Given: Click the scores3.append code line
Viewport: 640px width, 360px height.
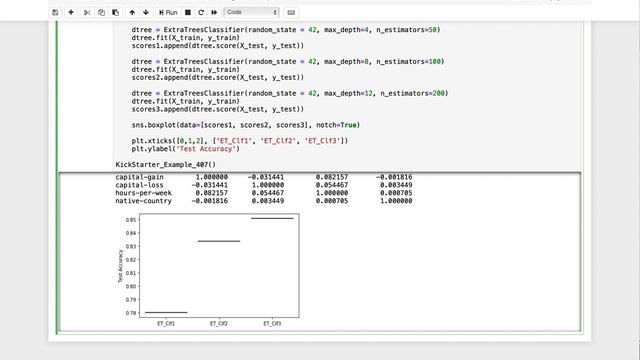Looking at the screenshot, I should click(218, 109).
